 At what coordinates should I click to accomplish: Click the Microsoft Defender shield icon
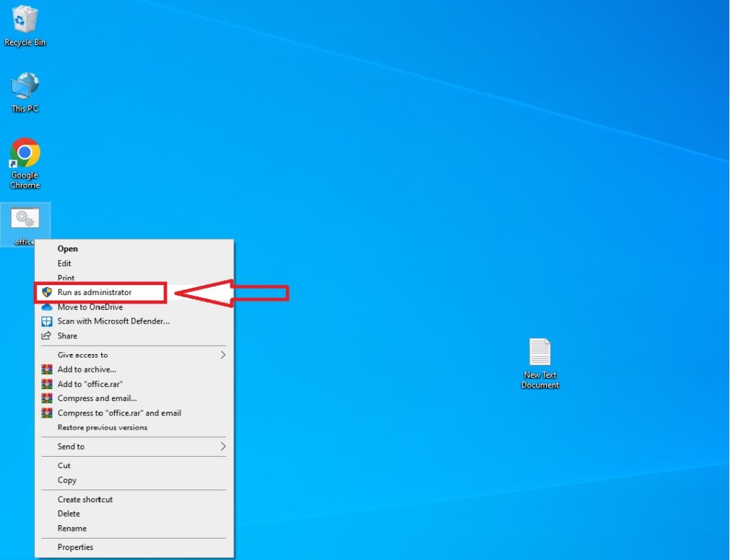coord(46,321)
